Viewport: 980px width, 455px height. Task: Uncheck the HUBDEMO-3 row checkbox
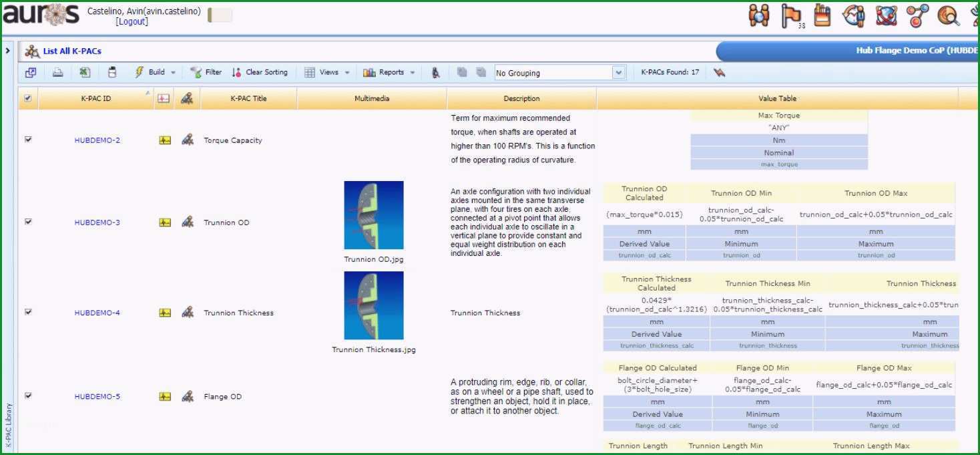pos(28,222)
